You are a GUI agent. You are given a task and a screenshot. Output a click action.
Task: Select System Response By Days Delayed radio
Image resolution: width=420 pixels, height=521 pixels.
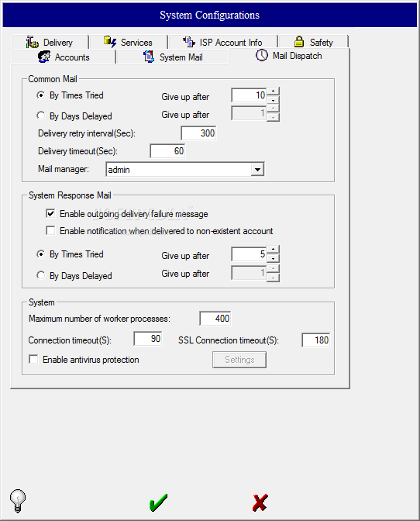[x=40, y=275]
